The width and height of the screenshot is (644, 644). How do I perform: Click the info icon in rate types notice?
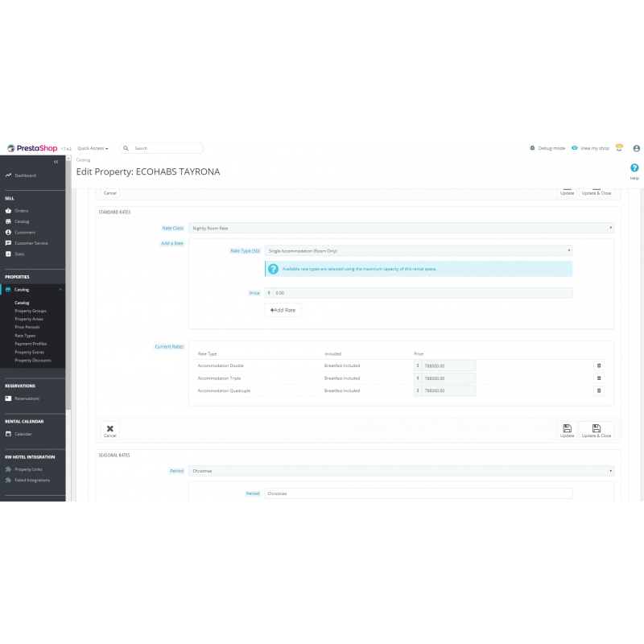(273, 269)
